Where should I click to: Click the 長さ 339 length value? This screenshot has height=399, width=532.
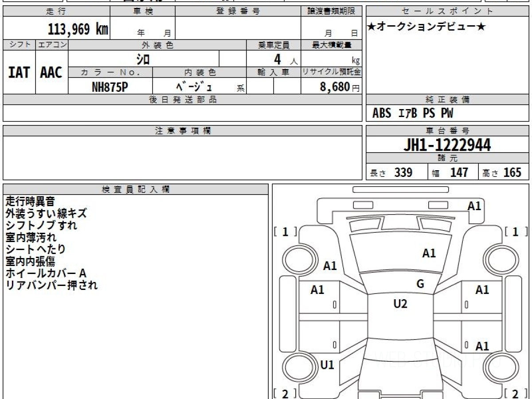pyautogui.click(x=391, y=172)
